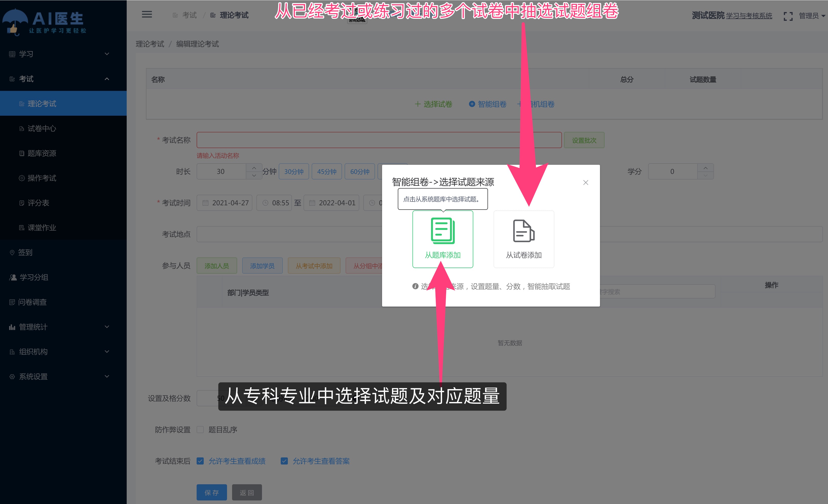828x504 pixels.
Task: Click the 组织机构 building icon
Action: tap(12, 352)
